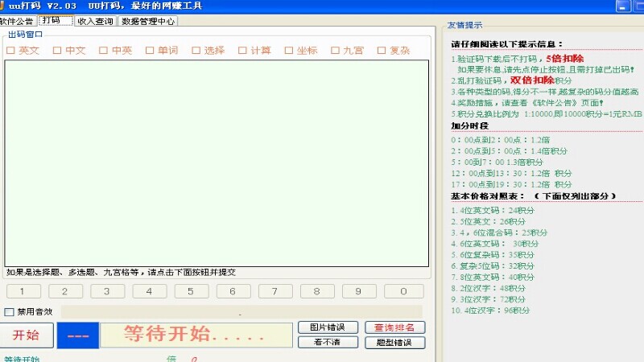Click the 4位英文码：24积分 line
Screen dimensions: 644x362
click(x=493, y=211)
